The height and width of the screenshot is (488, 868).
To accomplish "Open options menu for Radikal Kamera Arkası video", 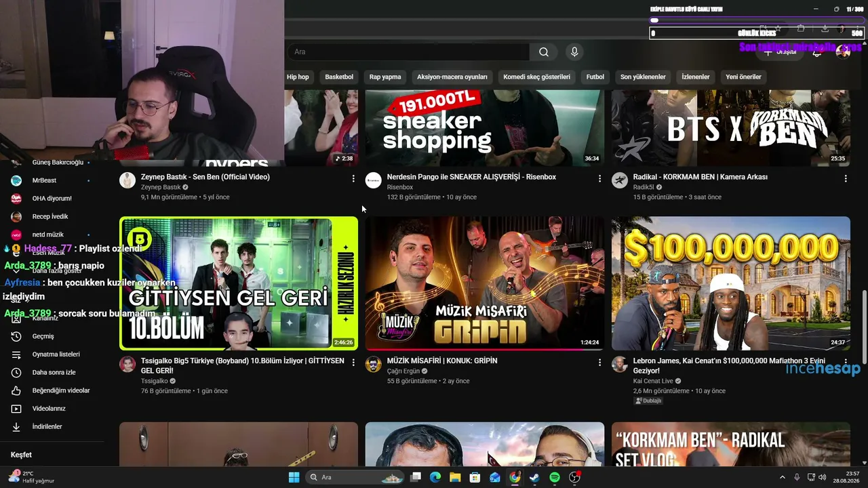I will coord(846,178).
